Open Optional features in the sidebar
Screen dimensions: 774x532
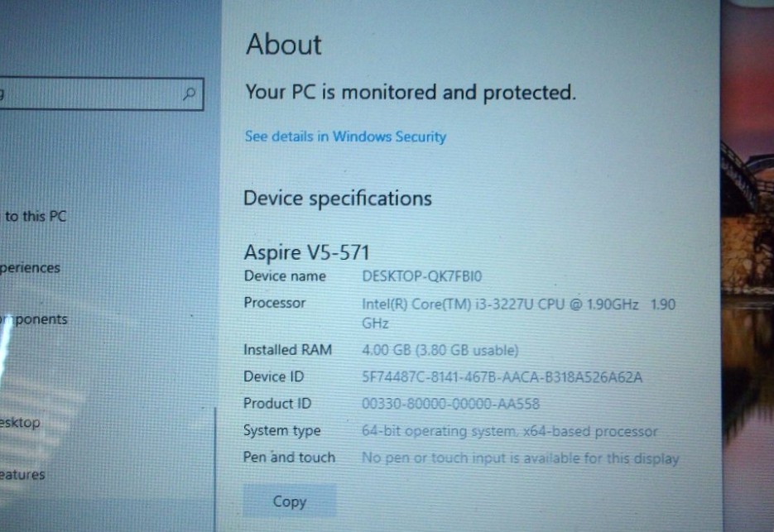pyautogui.click(x=22, y=475)
